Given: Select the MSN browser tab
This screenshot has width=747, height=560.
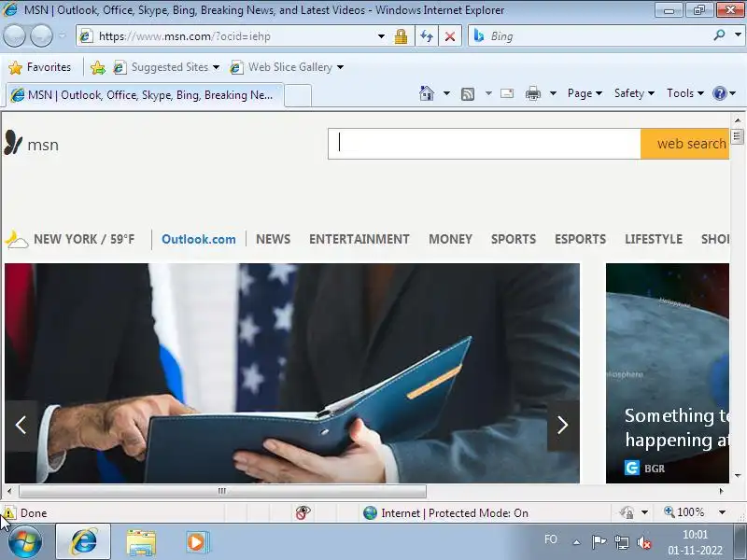Looking at the screenshot, I should click(145, 95).
